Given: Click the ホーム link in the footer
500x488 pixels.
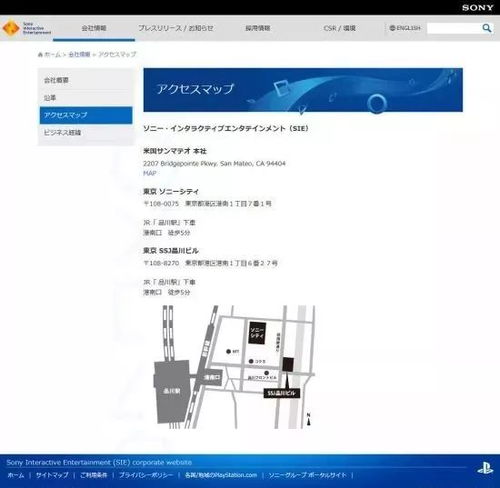Looking at the screenshot, I should pos(16,475).
